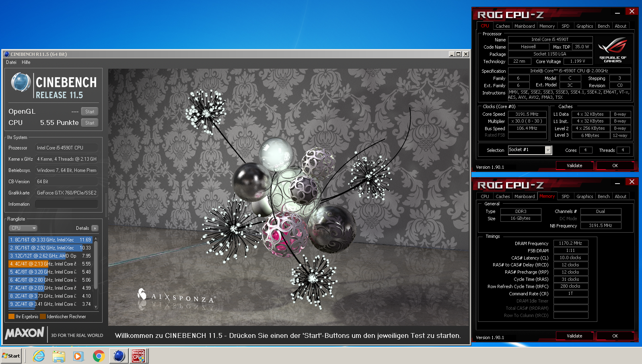This screenshot has width=642, height=364.
Task: Open Google Chrome from the taskbar
Action: (x=99, y=356)
